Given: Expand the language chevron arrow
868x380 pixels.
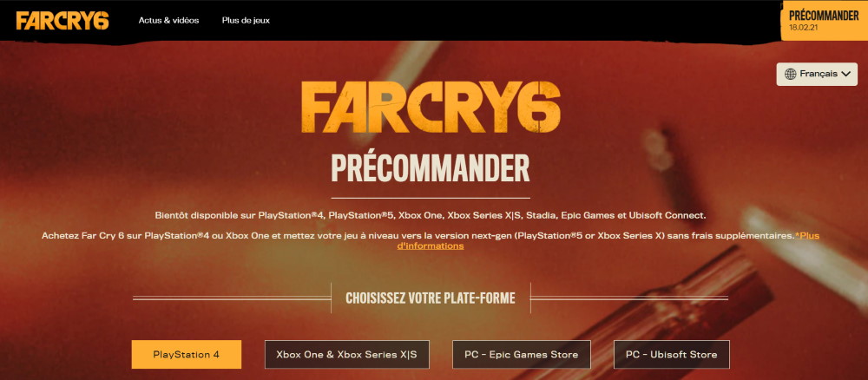Looking at the screenshot, I should click(845, 74).
